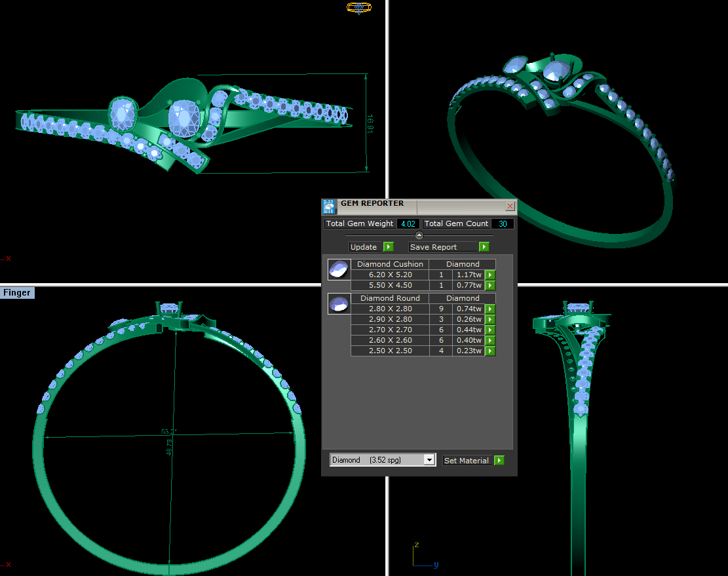Collapse panel using the round arrow expander

(419, 235)
